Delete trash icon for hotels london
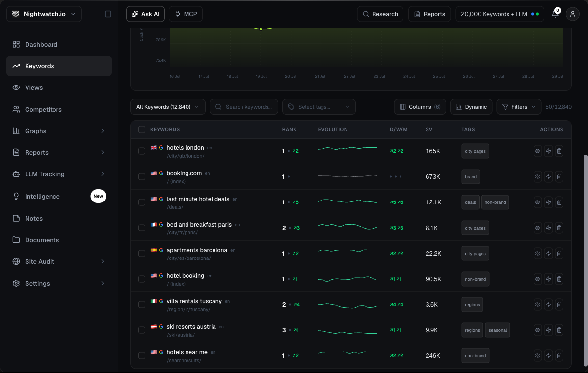588x373 pixels. [559, 151]
